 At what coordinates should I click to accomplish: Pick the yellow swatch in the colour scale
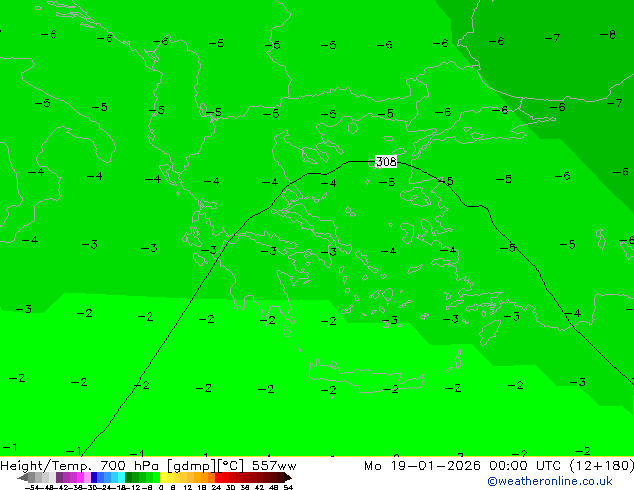pos(163,477)
